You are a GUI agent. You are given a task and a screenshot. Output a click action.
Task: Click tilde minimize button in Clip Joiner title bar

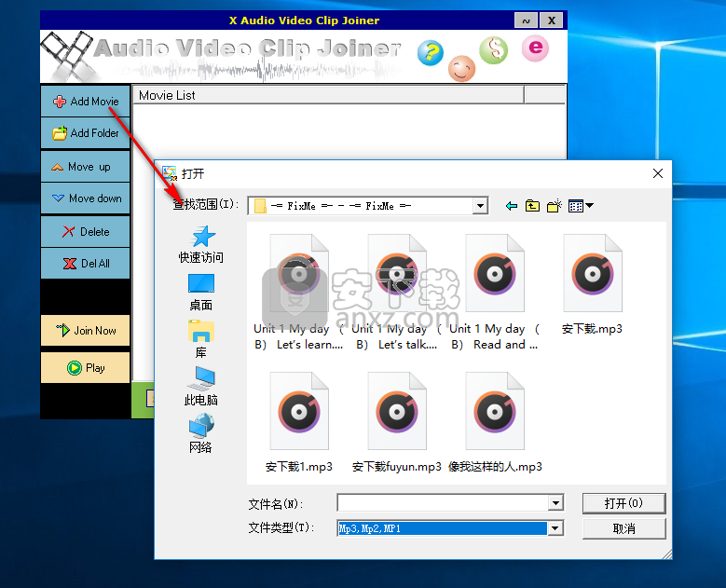pos(526,21)
